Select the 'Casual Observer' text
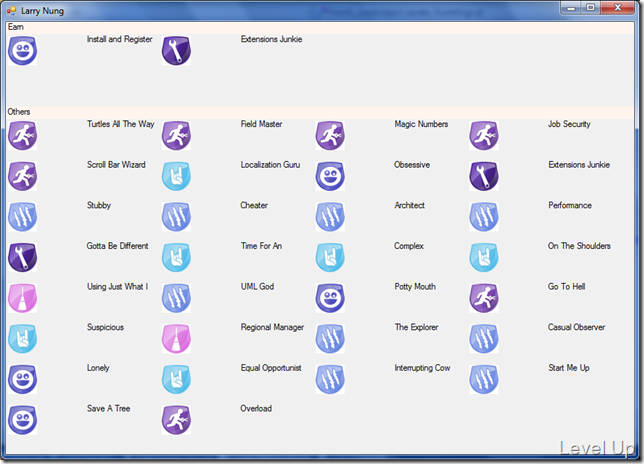 (x=577, y=327)
